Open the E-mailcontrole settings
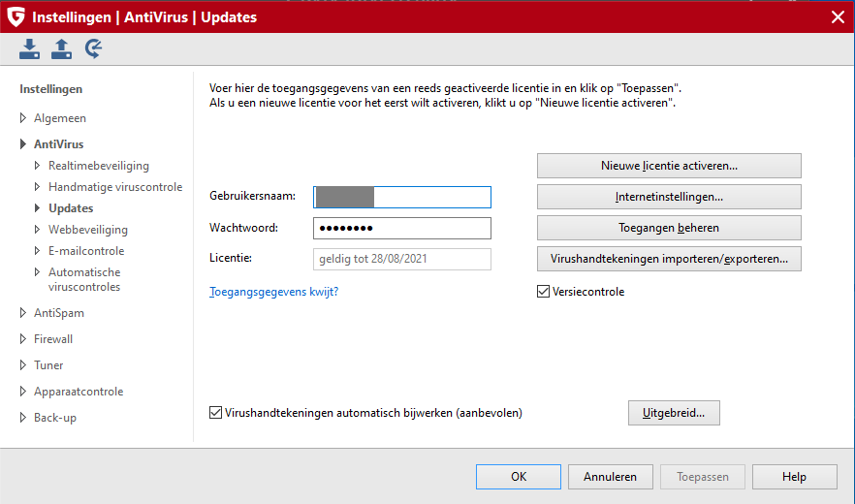This screenshot has width=855, height=504. (x=86, y=250)
